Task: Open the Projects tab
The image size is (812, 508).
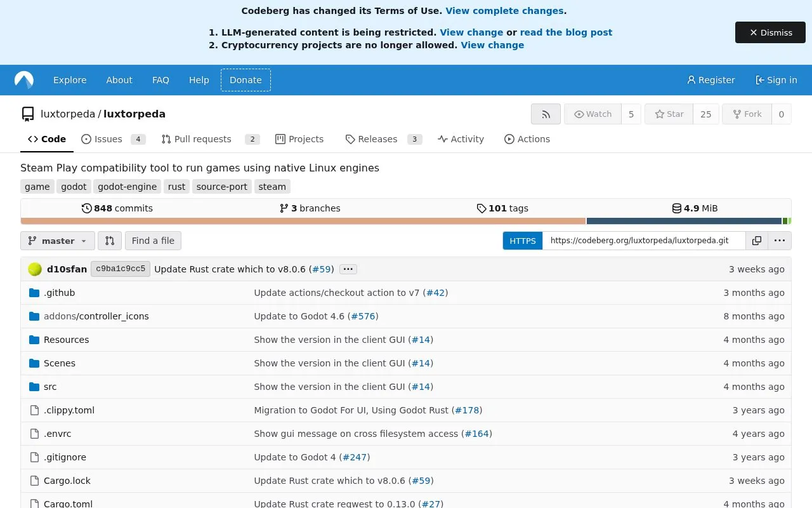Action: [299, 139]
